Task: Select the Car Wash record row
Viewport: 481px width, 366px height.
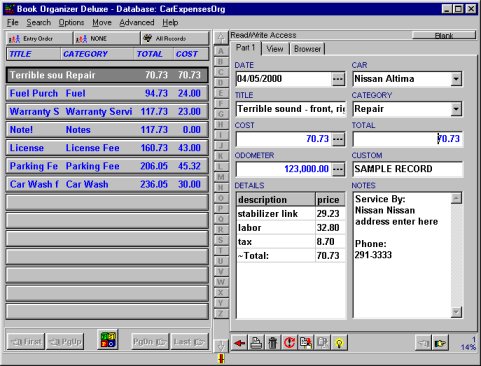Action: pos(107,184)
